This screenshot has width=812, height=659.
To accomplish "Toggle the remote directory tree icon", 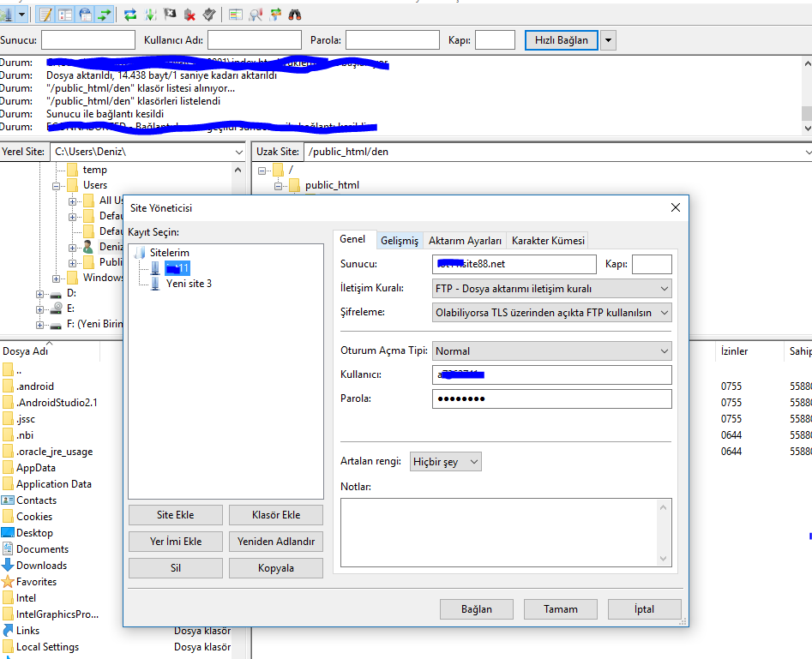I will point(85,15).
